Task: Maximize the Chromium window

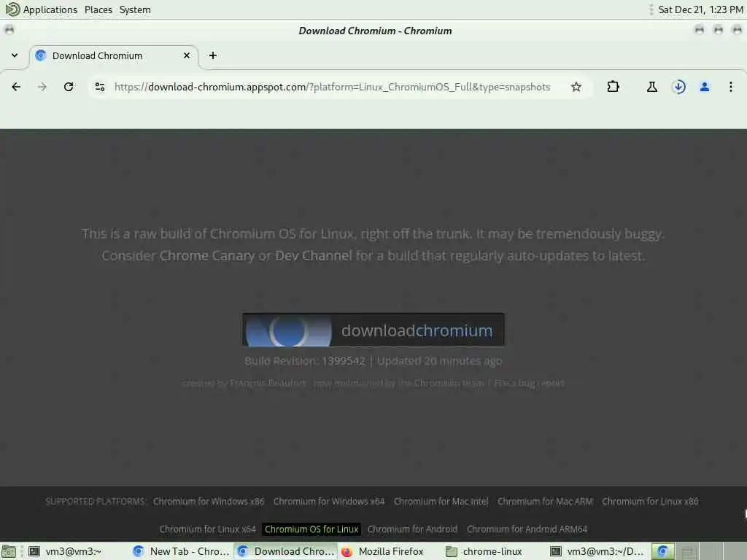Action: [718, 30]
